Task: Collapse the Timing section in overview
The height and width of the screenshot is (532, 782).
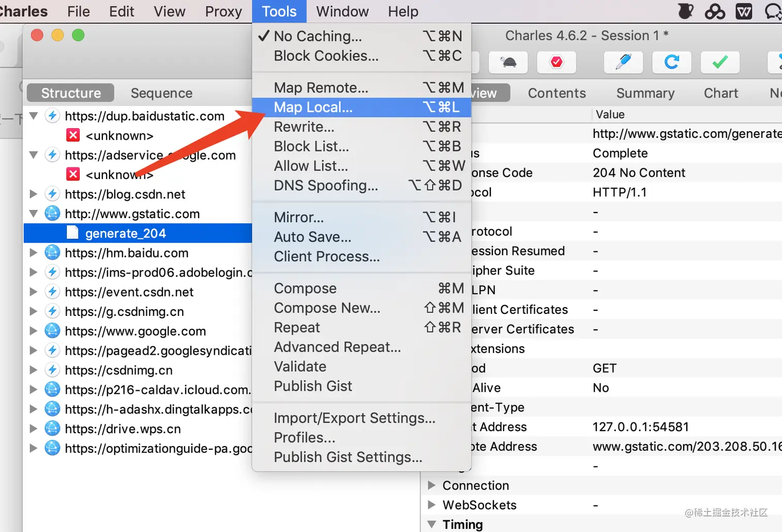Action: point(432,524)
